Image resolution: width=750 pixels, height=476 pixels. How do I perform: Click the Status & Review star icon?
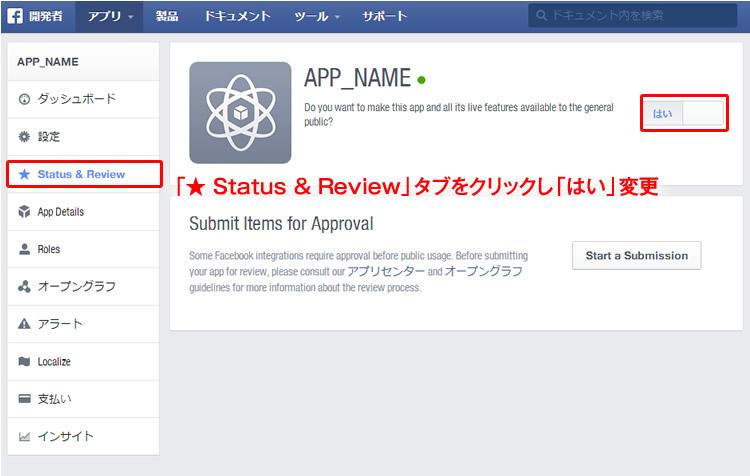tap(24, 174)
